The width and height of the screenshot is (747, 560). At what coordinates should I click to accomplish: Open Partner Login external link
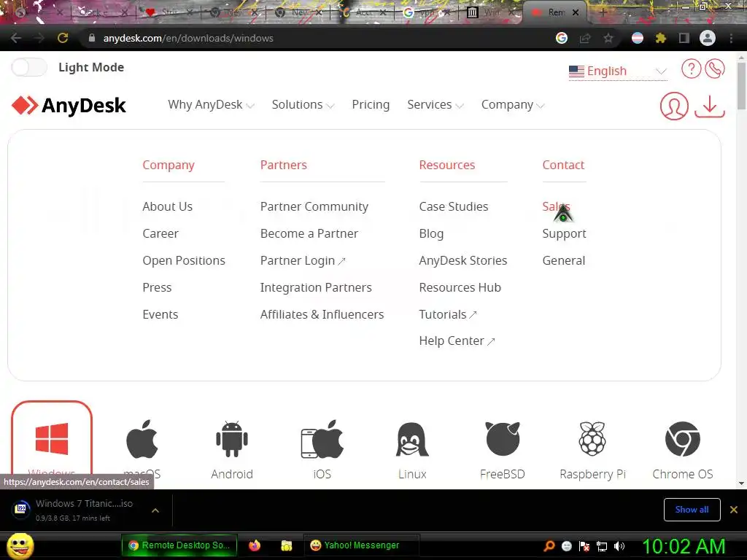coord(303,260)
